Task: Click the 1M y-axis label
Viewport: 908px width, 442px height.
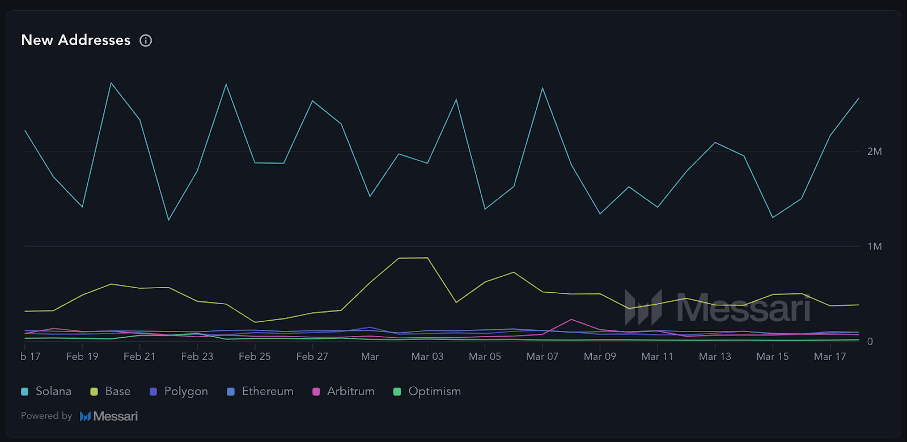Action: pyautogui.click(x=874, y=247)
